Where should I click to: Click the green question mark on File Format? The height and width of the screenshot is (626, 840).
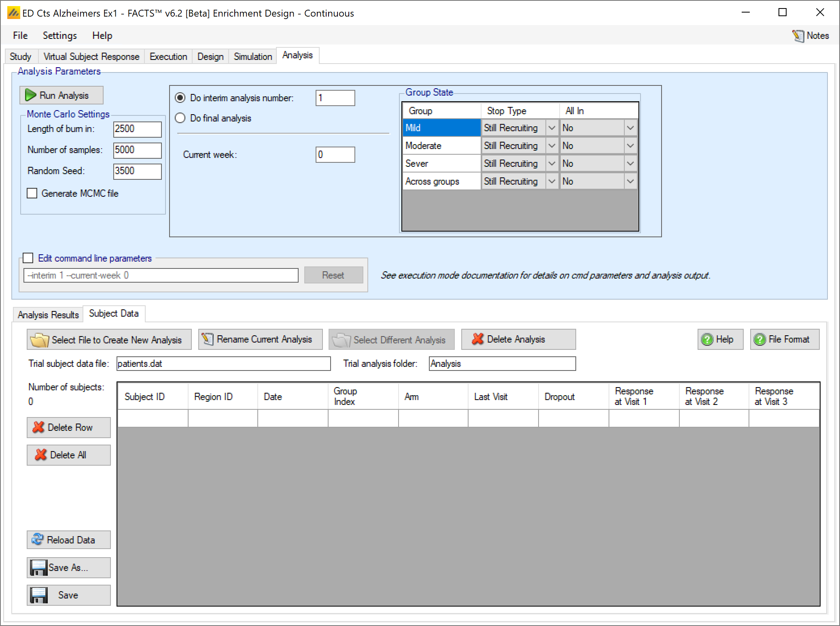(x=759, y=339)
